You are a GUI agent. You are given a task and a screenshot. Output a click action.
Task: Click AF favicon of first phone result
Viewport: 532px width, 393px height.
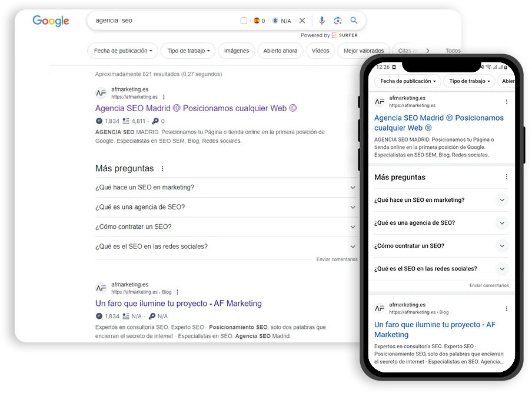coord(380,101)
